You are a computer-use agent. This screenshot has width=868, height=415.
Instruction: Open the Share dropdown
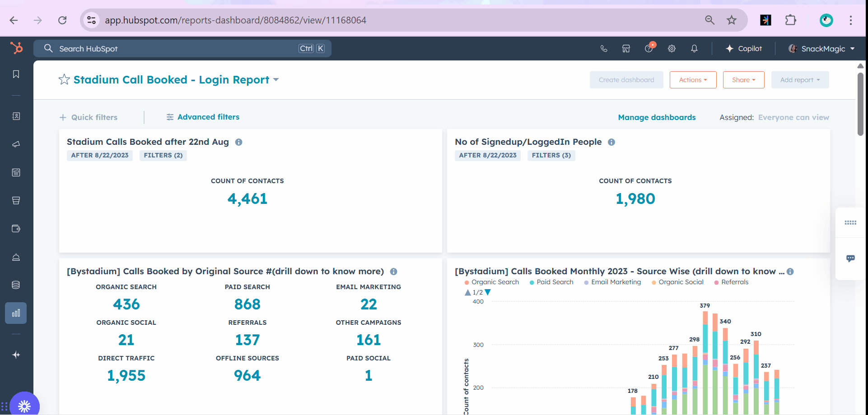[744, 80]
